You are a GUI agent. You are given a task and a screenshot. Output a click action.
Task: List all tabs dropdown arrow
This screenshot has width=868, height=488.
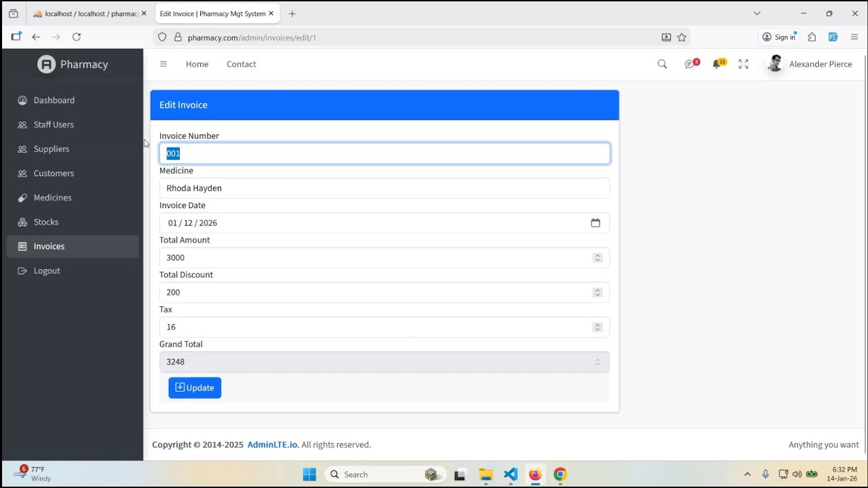click(x=757, y=14)
